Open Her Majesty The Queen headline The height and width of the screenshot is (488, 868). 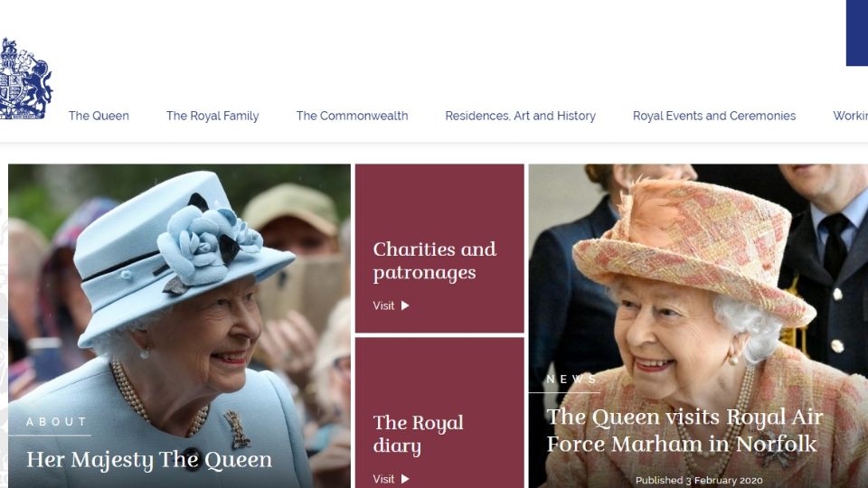[x=149, y=460]
